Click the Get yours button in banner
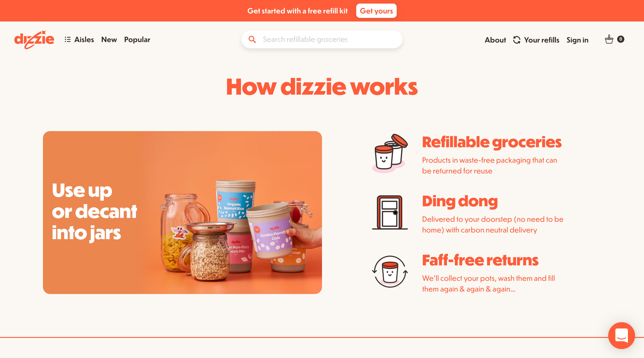The image size is (644, 358). click(x=376, y=11)
